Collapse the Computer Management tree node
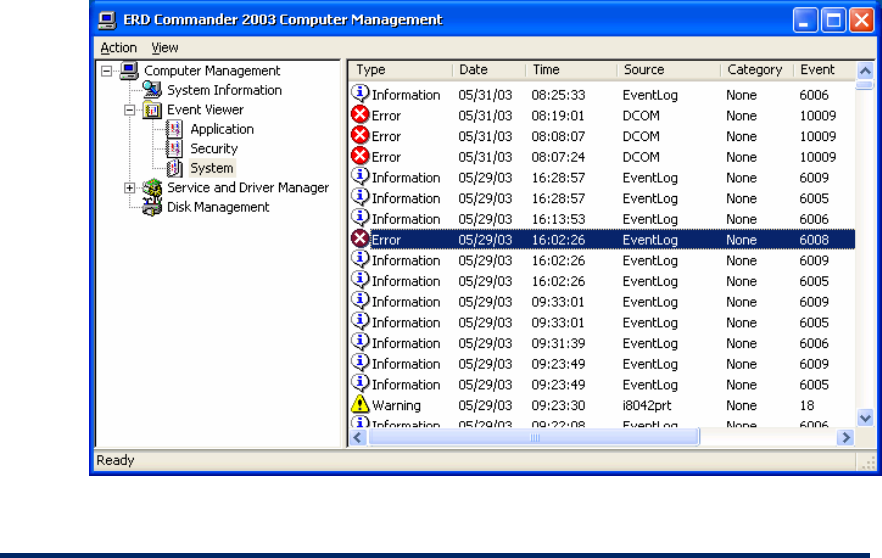This screenshot has width=882, height=558. (x=106, y=71)
